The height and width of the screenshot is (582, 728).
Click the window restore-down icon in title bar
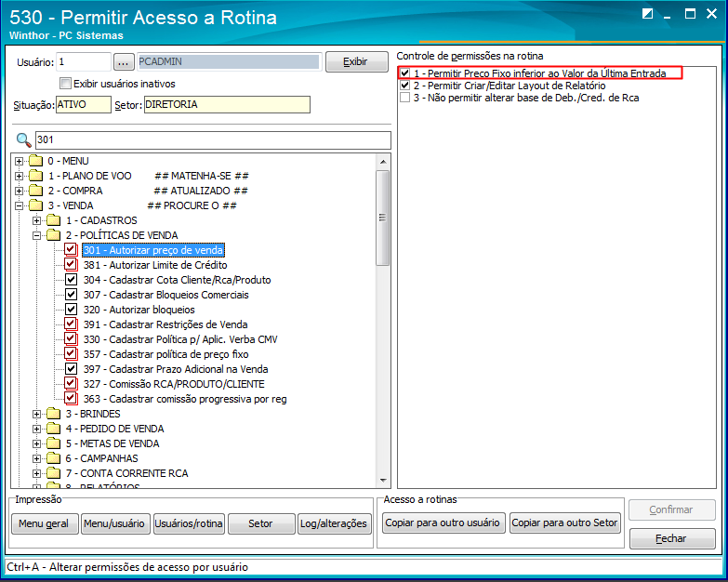(647, 14)
